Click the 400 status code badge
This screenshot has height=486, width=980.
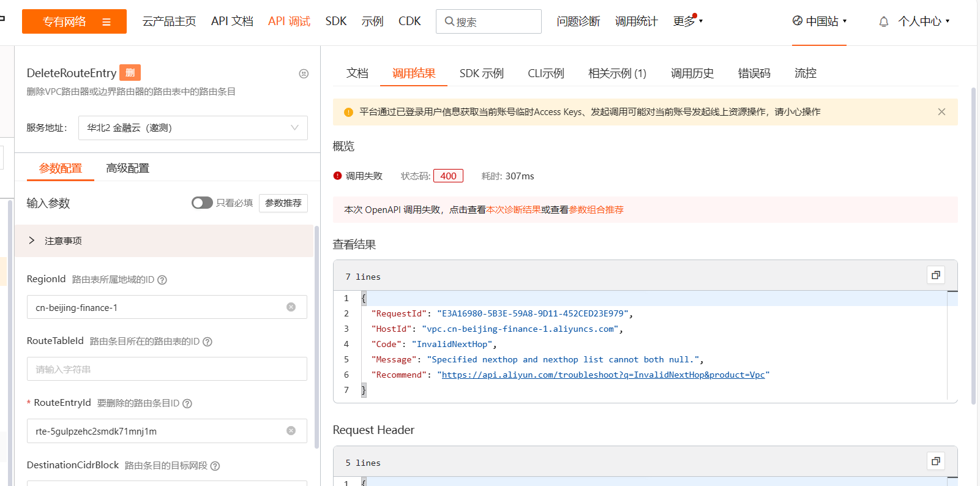point(448,176)
